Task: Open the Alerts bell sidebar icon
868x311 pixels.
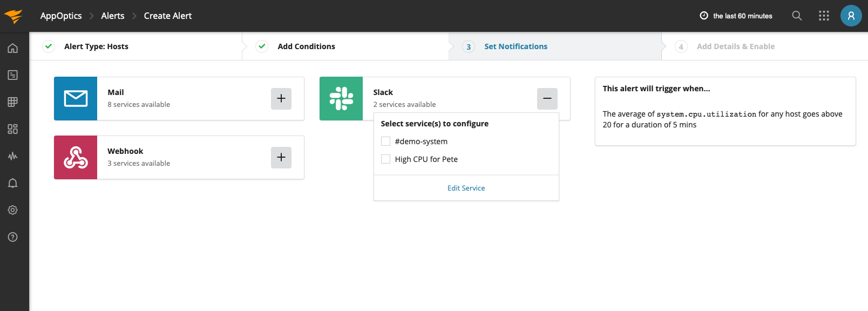Action: pos(13,183)
